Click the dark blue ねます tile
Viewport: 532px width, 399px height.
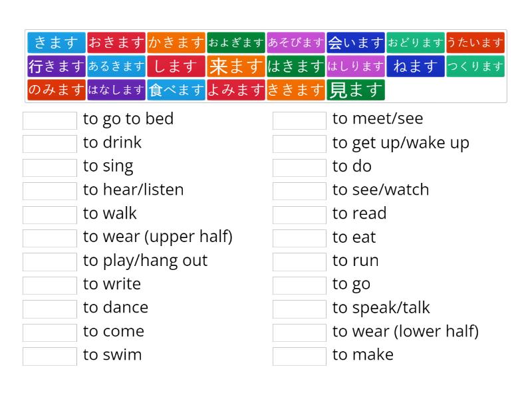tap(416, 66)
